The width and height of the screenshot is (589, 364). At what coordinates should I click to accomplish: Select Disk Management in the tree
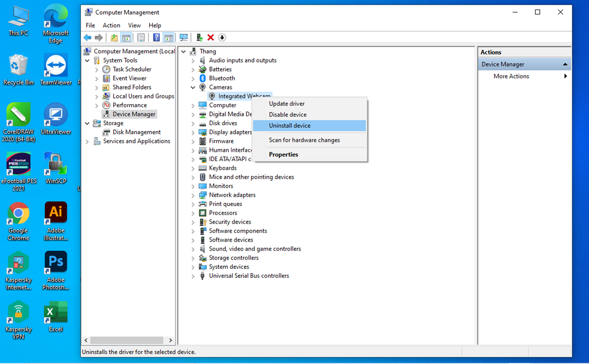136,132
